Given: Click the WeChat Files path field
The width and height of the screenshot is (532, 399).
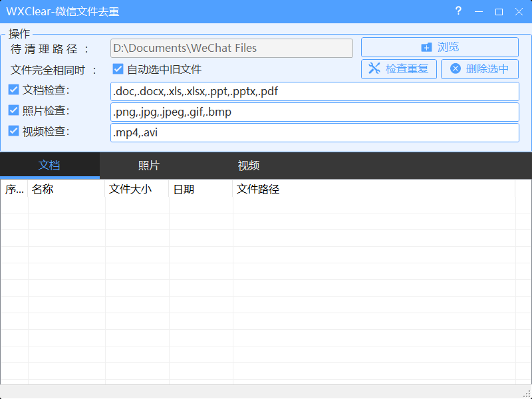Looking at the screenshot, I should coord(231,47).
